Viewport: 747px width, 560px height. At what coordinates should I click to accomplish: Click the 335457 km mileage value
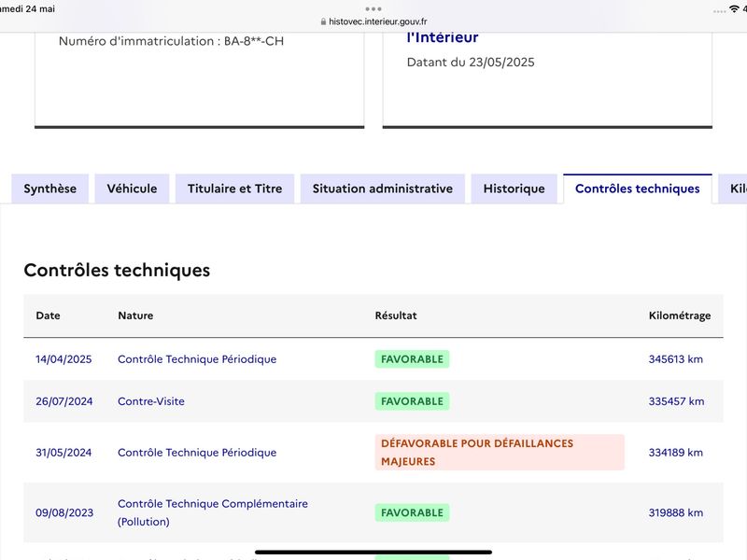pos(676,401)
